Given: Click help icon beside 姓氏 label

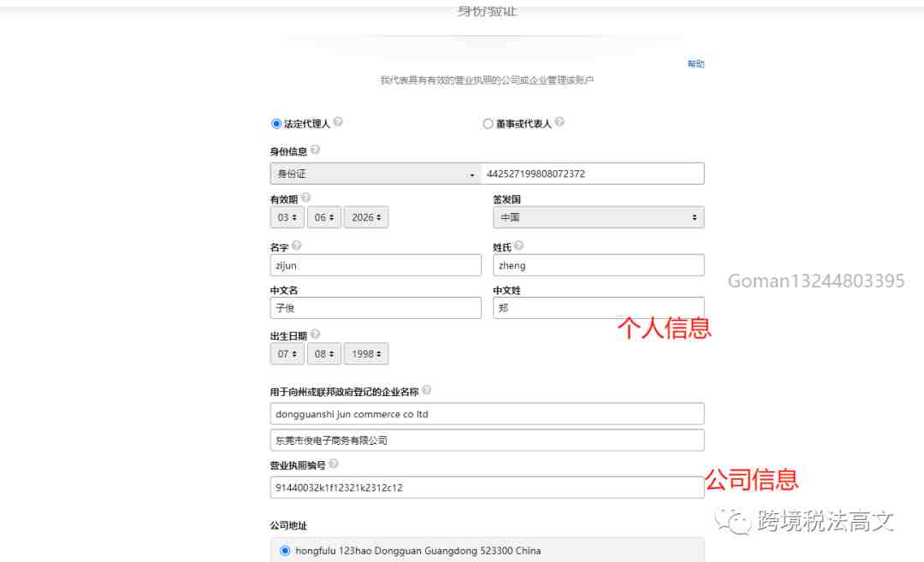Looking at the screenshot, I should pos(518,245).
